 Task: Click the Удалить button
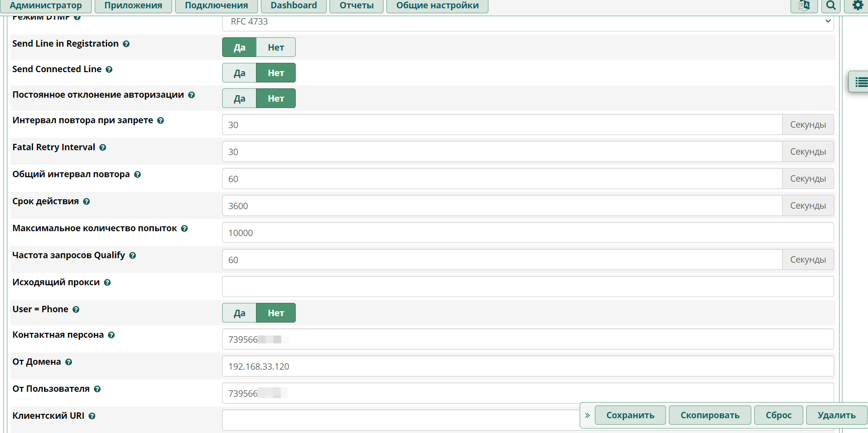pos(836,415)
